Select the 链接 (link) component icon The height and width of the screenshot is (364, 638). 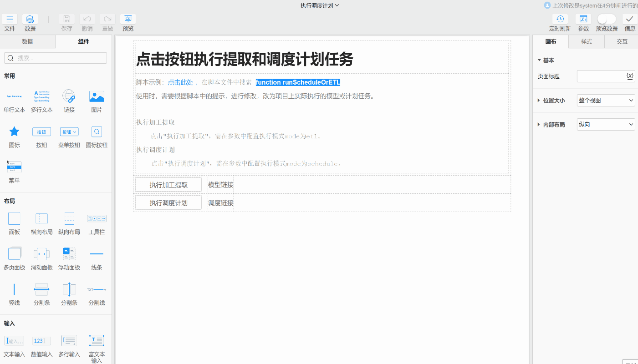(69, 97)
